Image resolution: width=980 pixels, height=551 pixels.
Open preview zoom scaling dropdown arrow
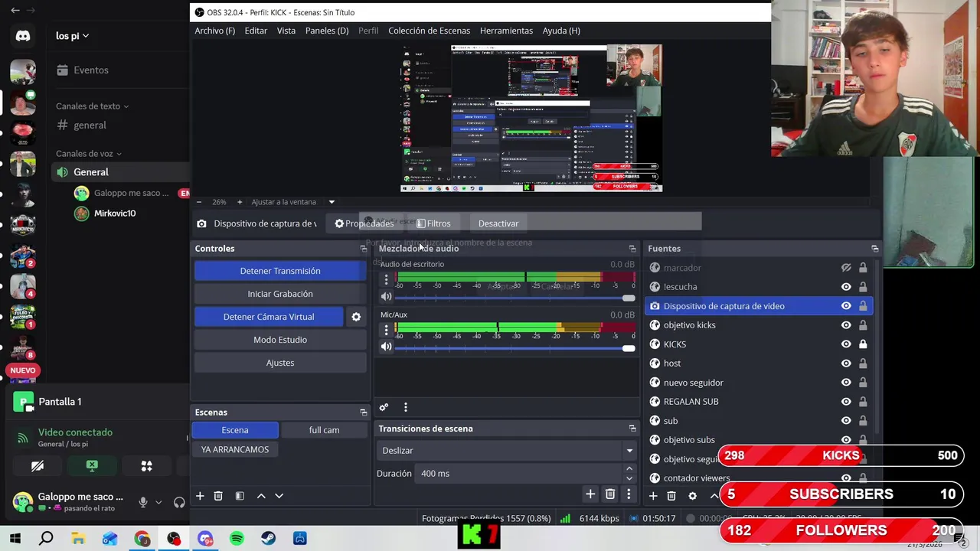(x=332, y=202)
